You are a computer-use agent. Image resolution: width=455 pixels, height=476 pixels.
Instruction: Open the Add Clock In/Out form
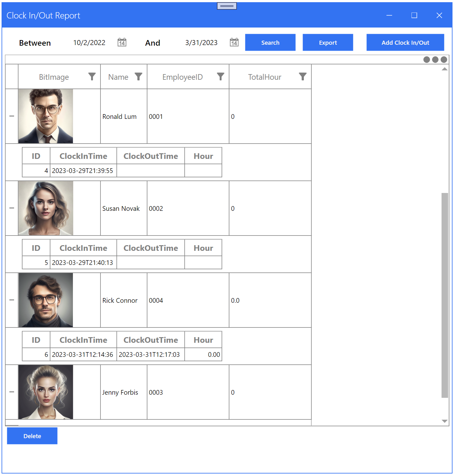coord(405,42)
